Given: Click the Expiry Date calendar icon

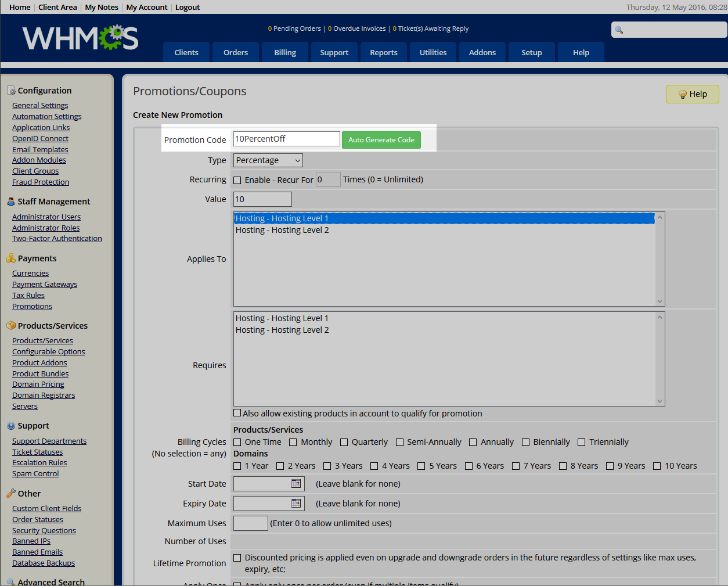Looking at the screenshot, I should click(x=296, y=504).
